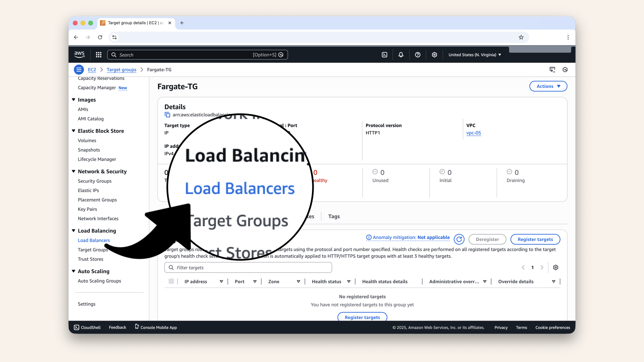Collapse the Network & Security section

click(73, 171)
